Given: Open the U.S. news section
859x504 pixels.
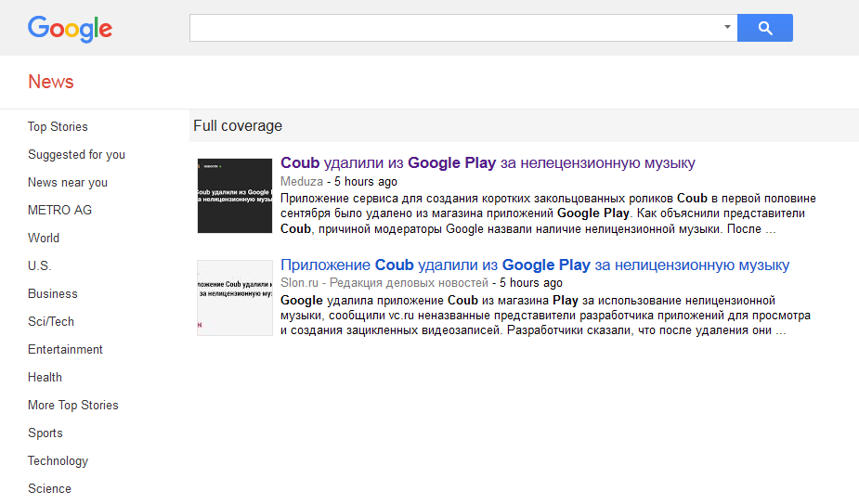Looking at the screenshot, I should click(39, 266).
